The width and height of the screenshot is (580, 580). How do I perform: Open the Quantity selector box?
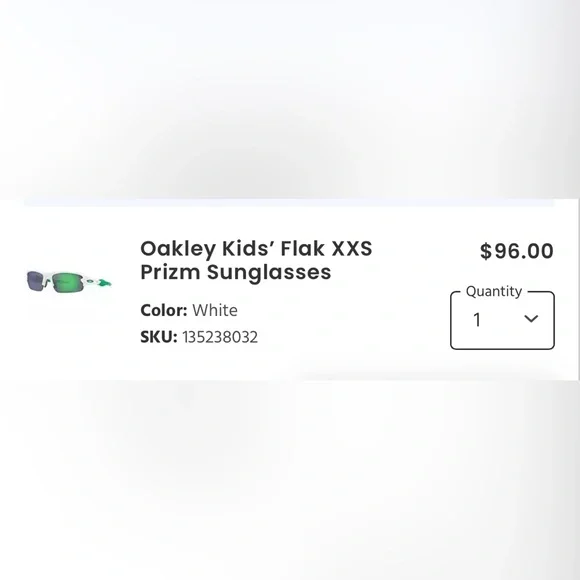point(502,320)
